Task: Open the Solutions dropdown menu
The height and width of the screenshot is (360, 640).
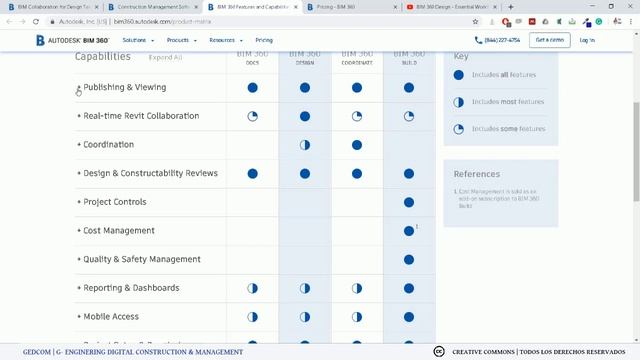Action: [138, 40]
